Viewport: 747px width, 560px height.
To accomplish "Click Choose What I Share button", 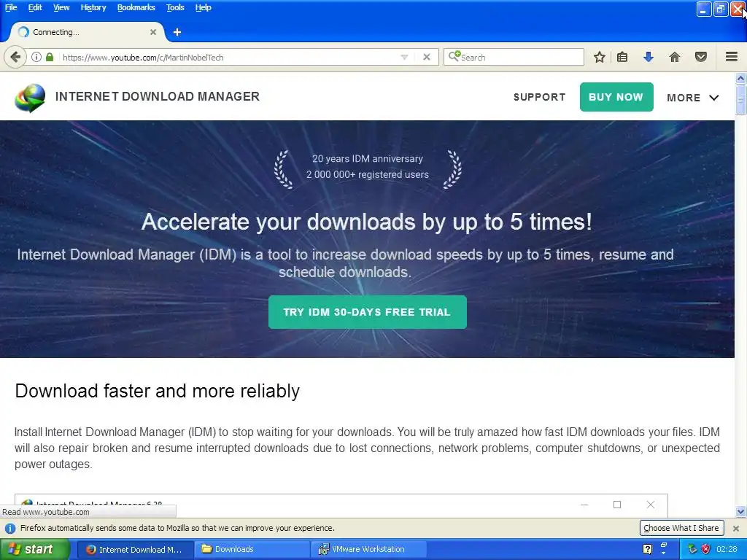I will (x=681, y=528).
